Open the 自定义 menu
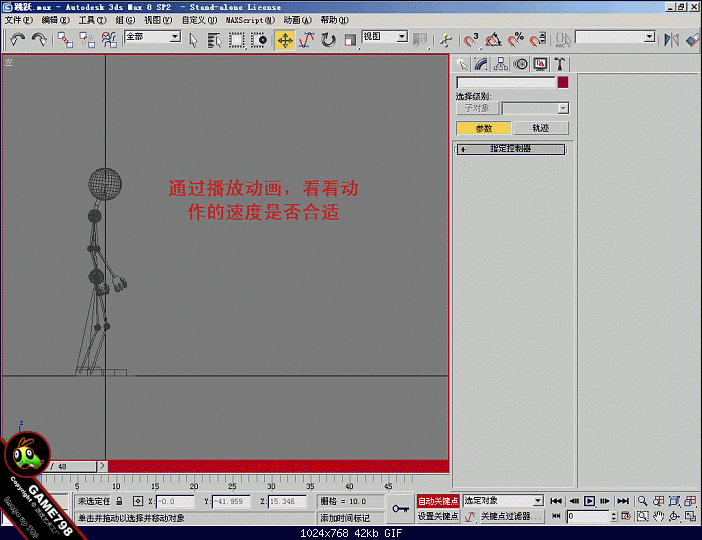This screenshot has width=702, height=540. coord(200,20)
